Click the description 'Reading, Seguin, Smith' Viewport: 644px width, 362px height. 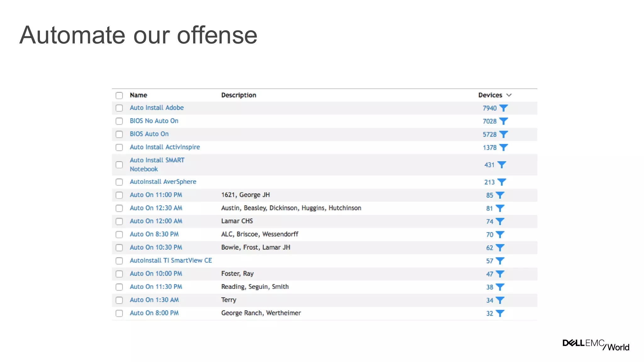[255, 287]
